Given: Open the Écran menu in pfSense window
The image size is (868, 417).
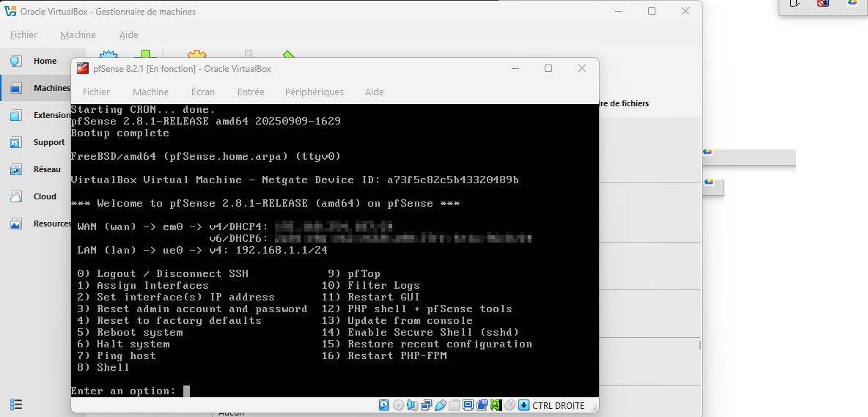Looking at the screenshot, I should click(203, 92).
